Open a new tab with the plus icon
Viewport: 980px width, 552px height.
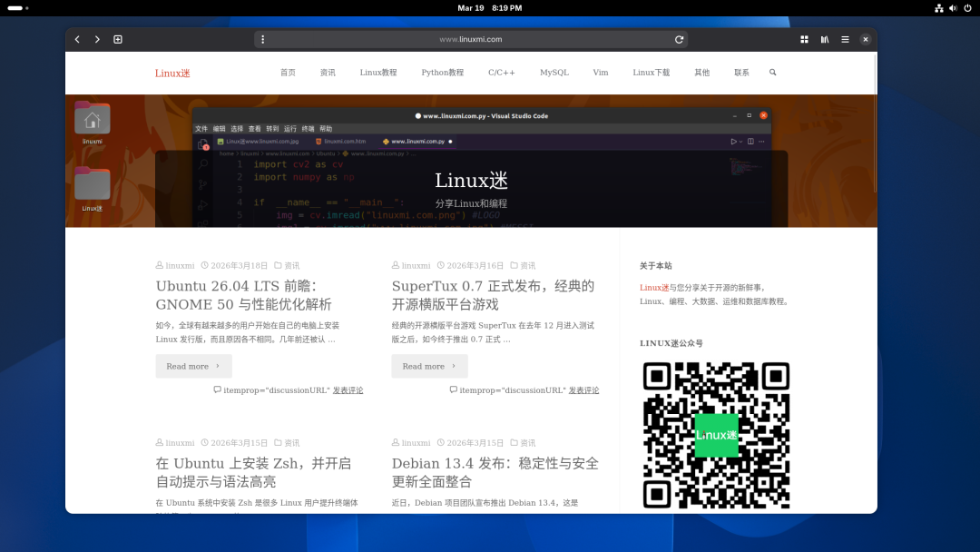point(117,39)
